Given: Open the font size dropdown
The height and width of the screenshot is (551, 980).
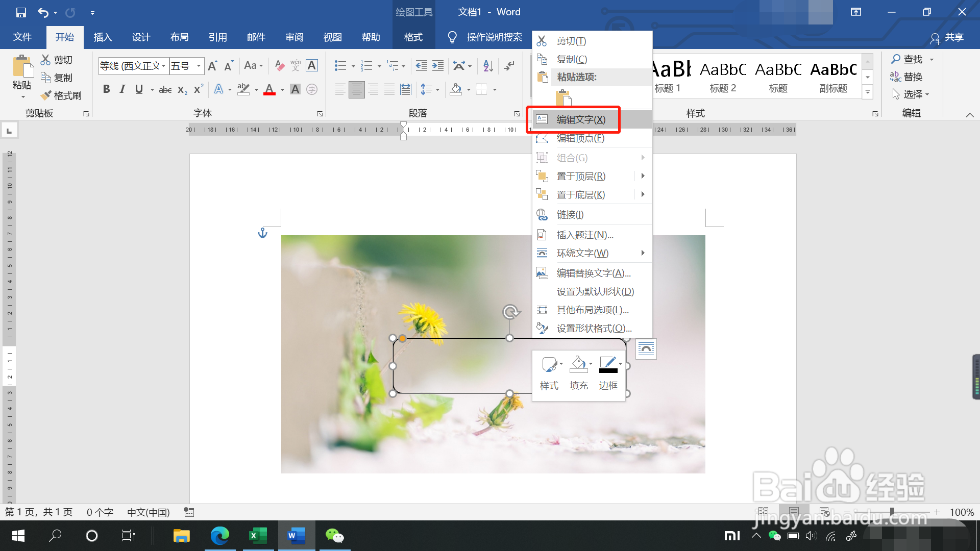Looking at the screenshot, I should click(x=199, y=66).
